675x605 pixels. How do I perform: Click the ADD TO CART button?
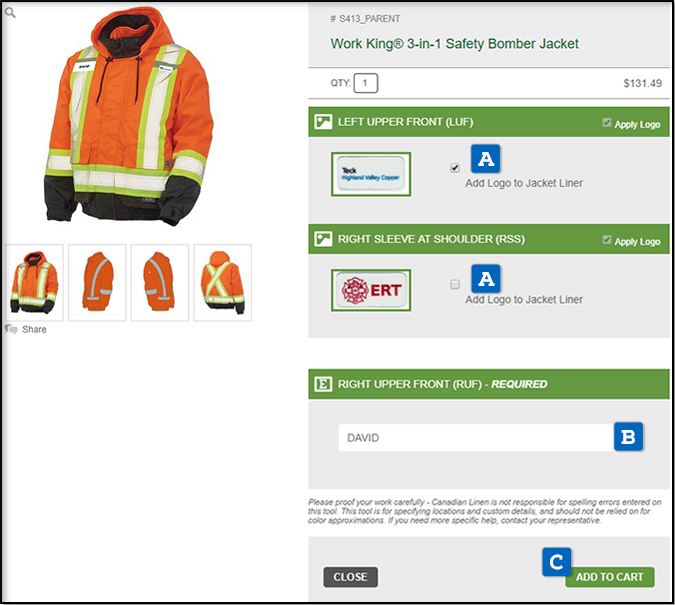pyautogui.click(x=610, y=577)
